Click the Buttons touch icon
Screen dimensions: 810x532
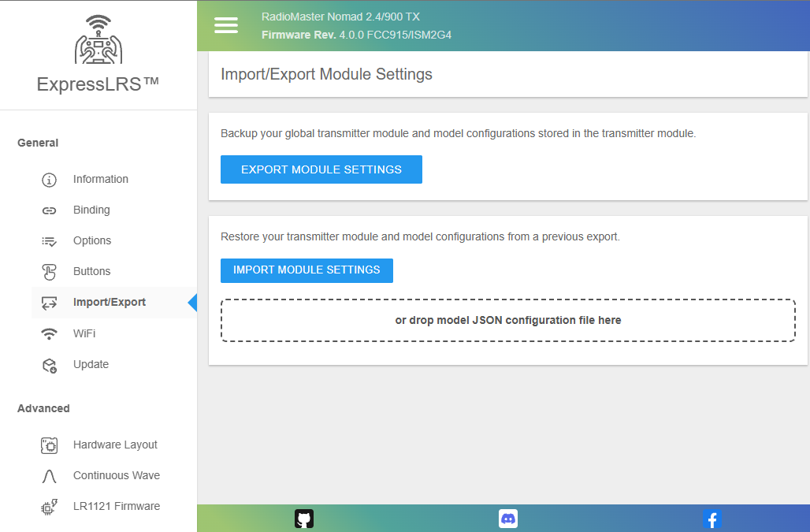49,272
